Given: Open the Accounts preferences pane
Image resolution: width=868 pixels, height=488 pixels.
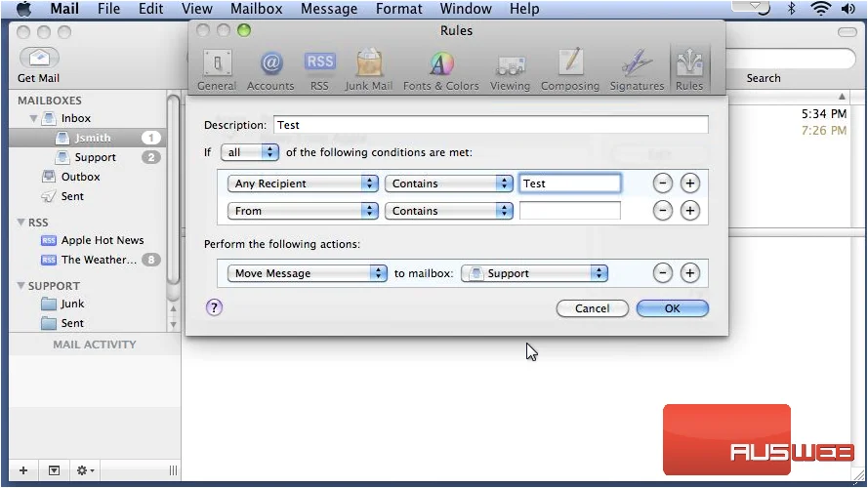Looking at the screenshot, I should point(270,70).
